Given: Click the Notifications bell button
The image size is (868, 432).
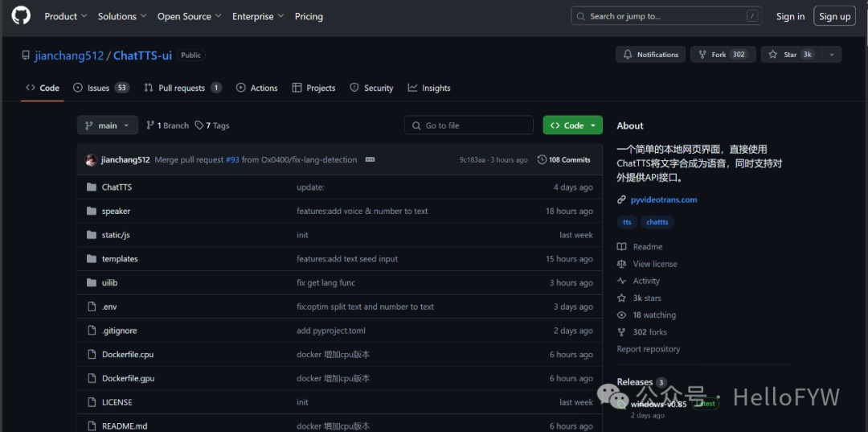Looking at the screenshot, I should coord(650,54).
